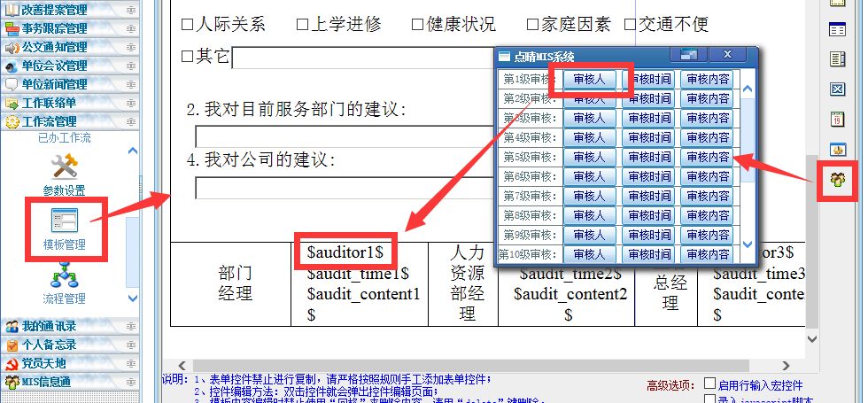Image resolution: width=868 pixels, height=403 pixels.
Task: Click 审核人 button for 第1级审核
Action: click(x=589, y=79)
